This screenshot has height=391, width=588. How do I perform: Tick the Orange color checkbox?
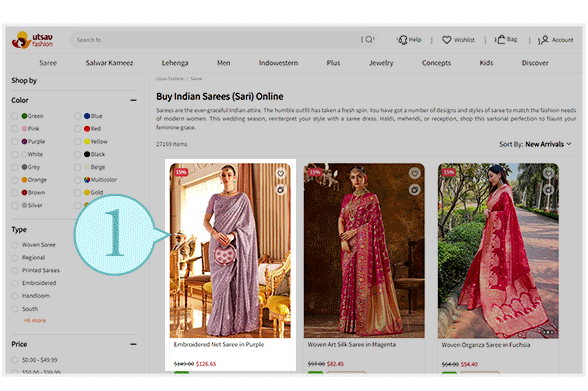[x=15, y=180]
